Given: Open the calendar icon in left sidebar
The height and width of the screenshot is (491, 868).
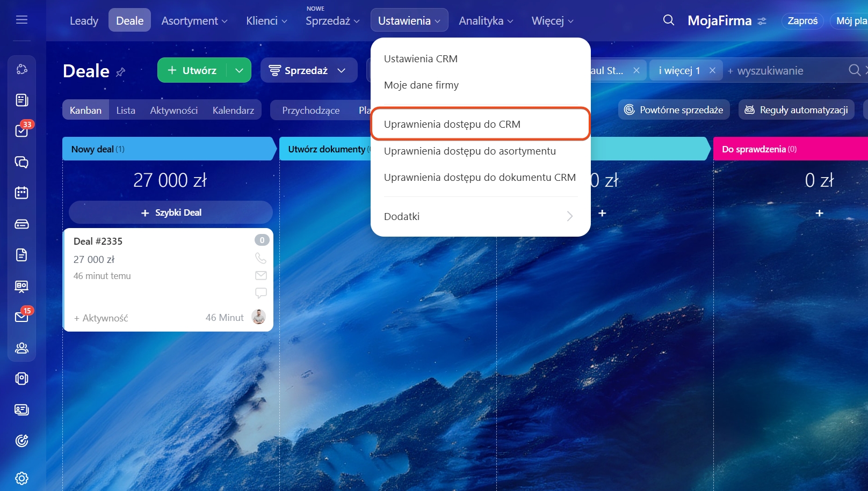Looking at the screenshot, I should (21, 193).
